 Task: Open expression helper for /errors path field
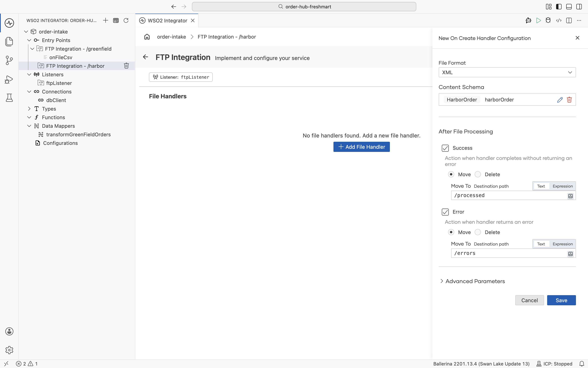(x=570, y=254)
